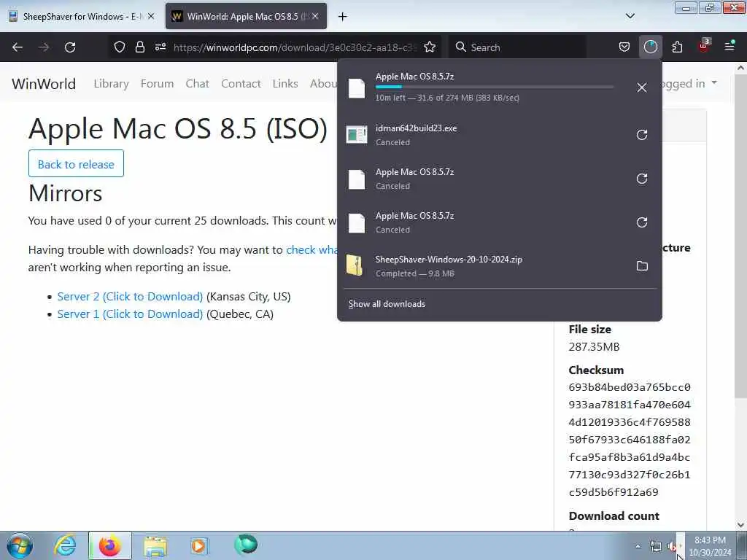Image resolution: width=747 pixels, height=560 pixels.
Task: Open the Library nav item
Action: click(x=111, y=83)
